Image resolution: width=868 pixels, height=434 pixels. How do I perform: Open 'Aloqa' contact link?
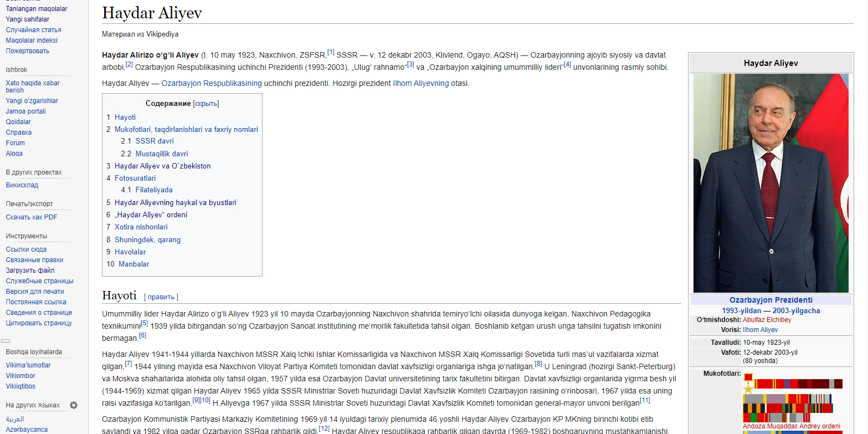click(x=14, y=154)
